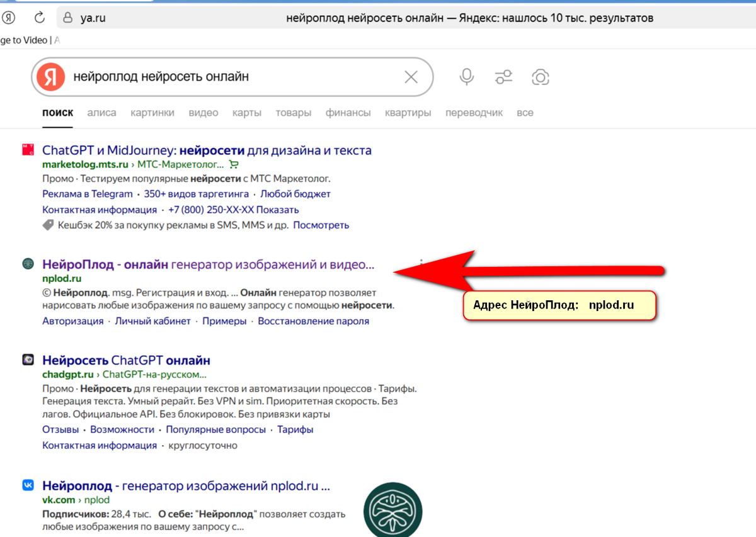Screen dimensions: 756x537
Task: Click the chadgpt.ru favicon
Action: point(28,360)
